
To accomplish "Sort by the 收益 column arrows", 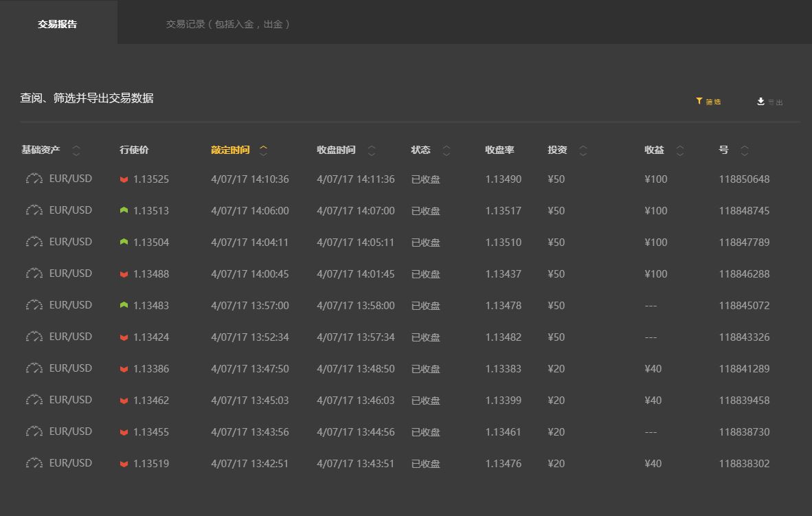I will coord(680,150).
